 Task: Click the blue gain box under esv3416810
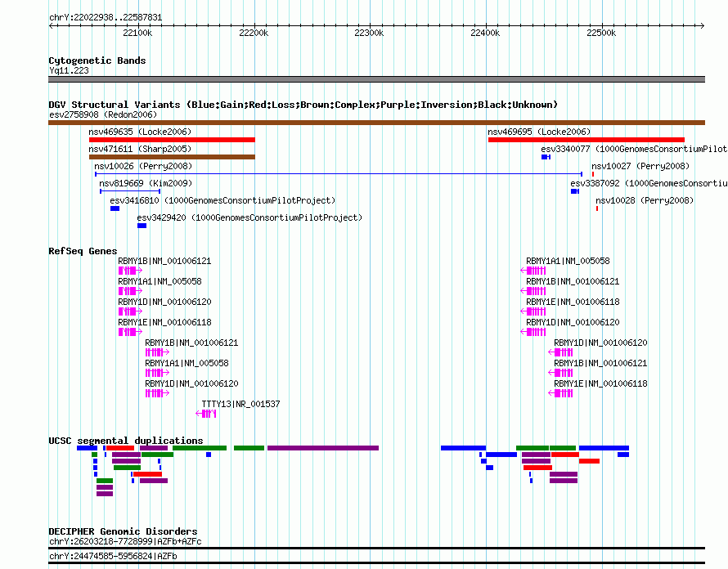click(115, 208)
